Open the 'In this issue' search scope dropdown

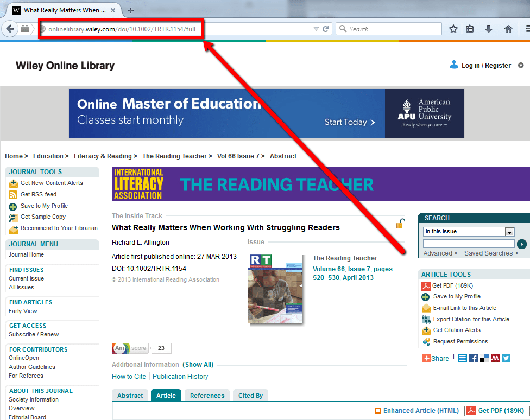click(x=509, y=232)
